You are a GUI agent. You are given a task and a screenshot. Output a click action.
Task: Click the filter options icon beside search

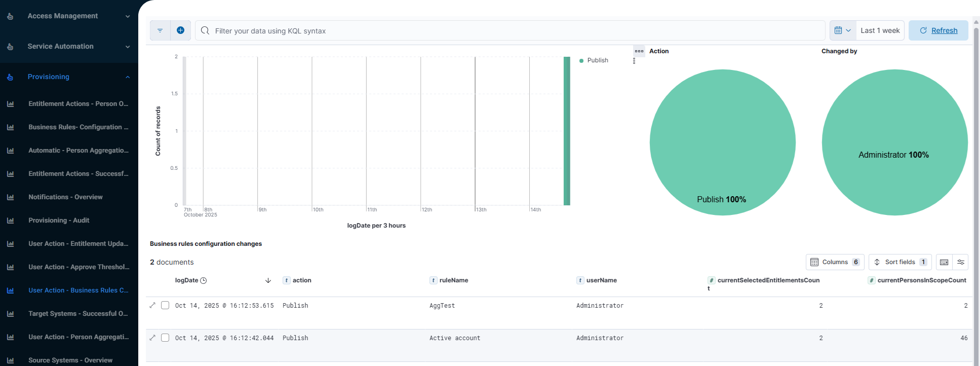point(160,30)
